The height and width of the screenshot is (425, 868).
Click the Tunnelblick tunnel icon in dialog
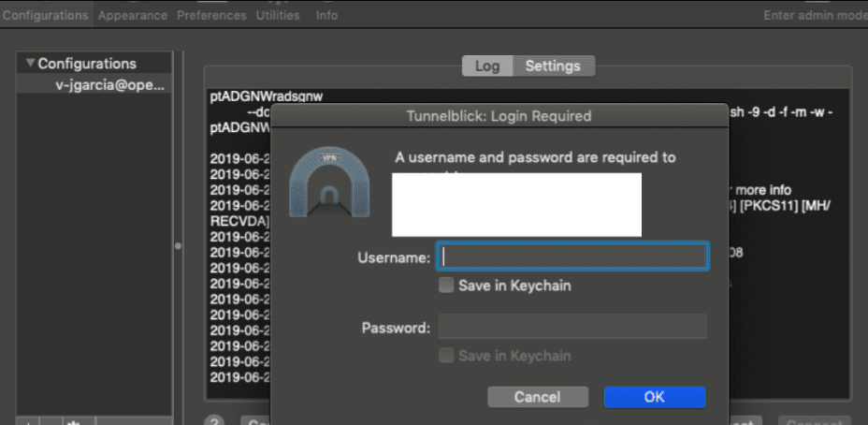click(329, 182)
